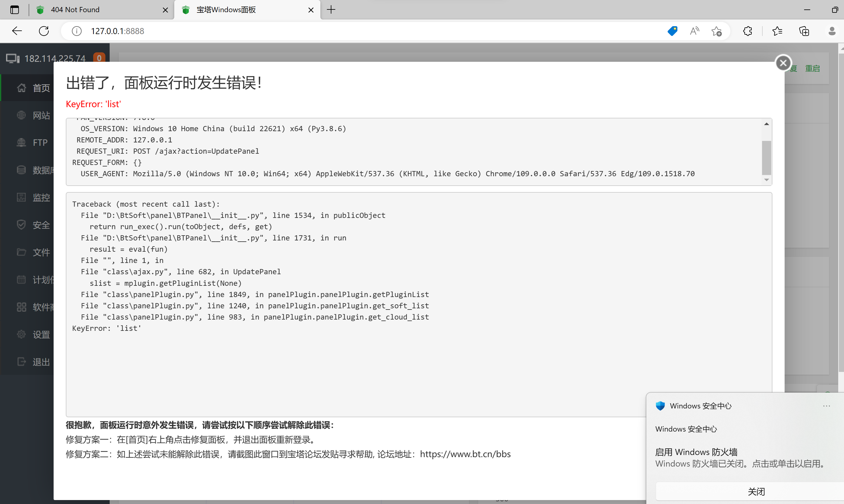The width and height of the screenshot is (844, 504).
Task: Switch to the 宝塔Windows面板 tab
Action: [247, 9]
